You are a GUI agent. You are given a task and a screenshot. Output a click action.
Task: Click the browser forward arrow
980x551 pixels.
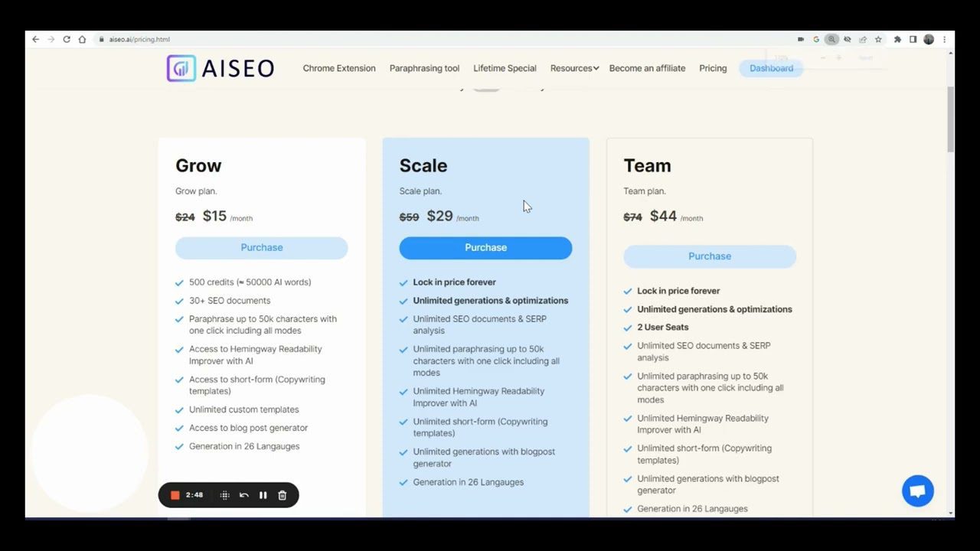point(51,40)
